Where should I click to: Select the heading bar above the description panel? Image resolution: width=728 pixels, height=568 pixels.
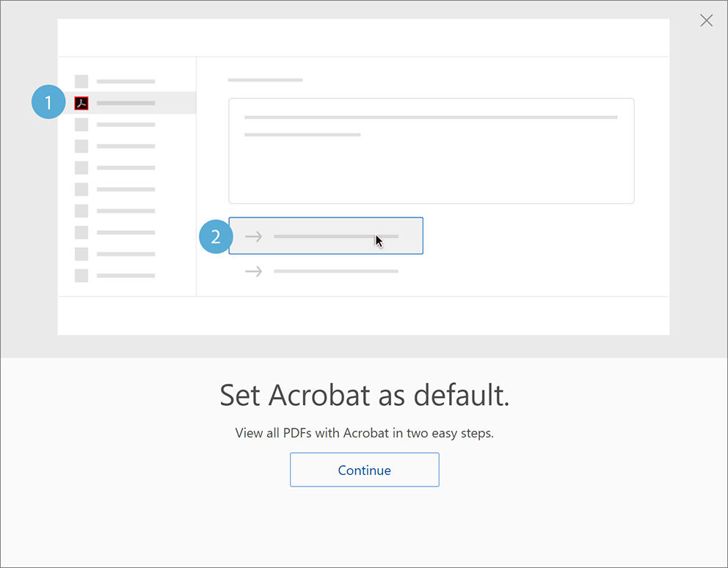pos(264,79)
